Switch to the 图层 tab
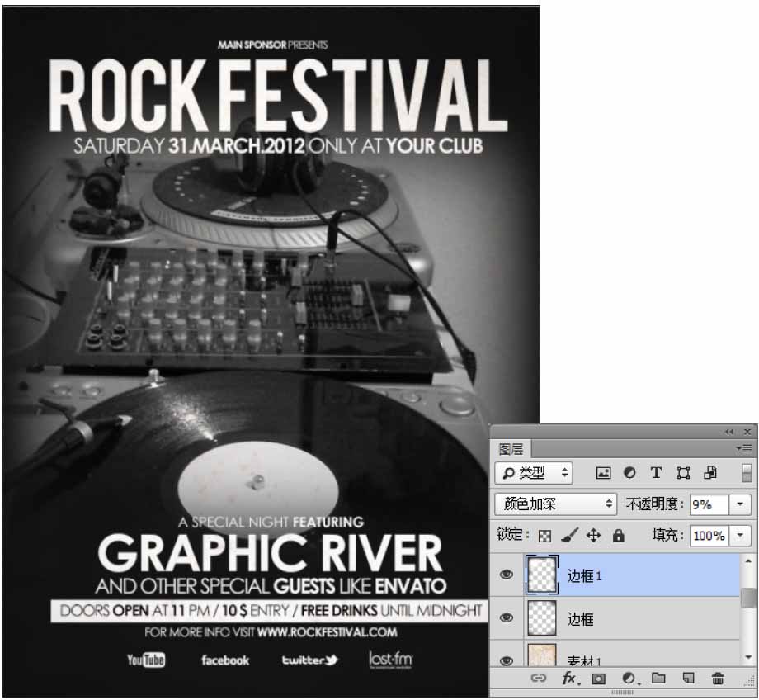Image resolution: width=759 pixels, height=700 pixels. click(x=511, y=449)
